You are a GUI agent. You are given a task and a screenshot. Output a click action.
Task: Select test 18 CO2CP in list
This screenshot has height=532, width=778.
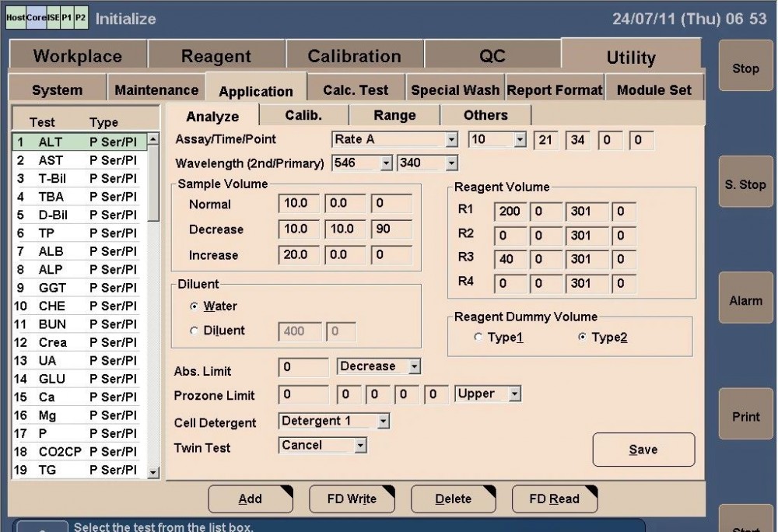point(79,452)
